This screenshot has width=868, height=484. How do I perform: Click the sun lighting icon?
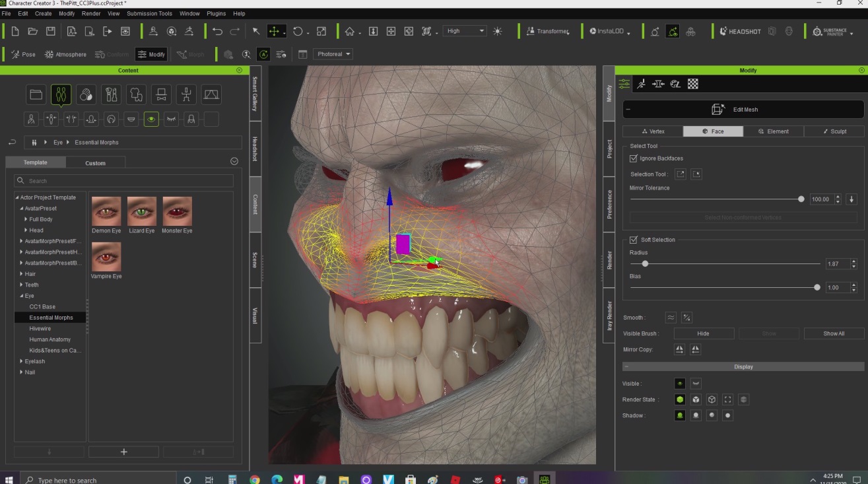(497, 31)
